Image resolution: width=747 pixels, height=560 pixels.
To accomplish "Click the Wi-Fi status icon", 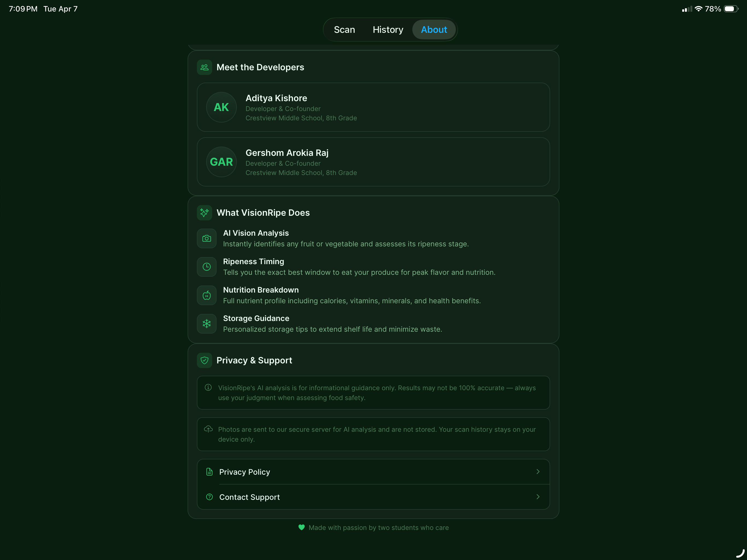I will click(698, 9).
